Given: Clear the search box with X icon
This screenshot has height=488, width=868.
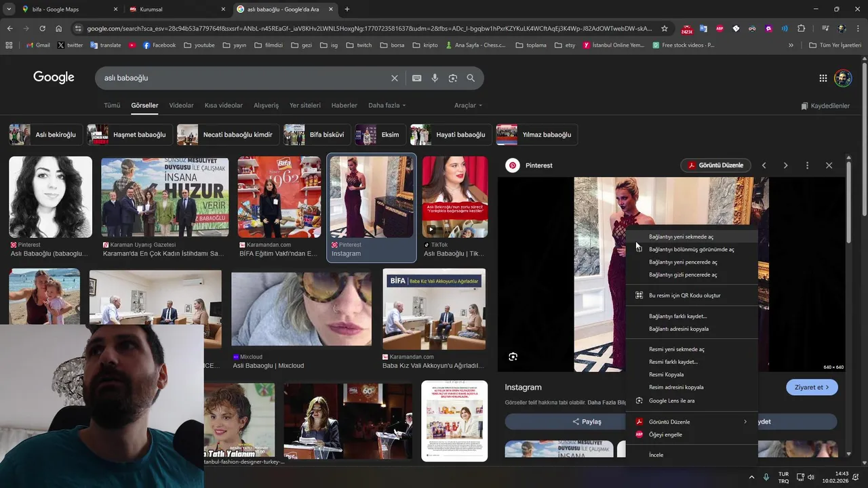Looking at the screenshot, I should click(x=395, y=78).
